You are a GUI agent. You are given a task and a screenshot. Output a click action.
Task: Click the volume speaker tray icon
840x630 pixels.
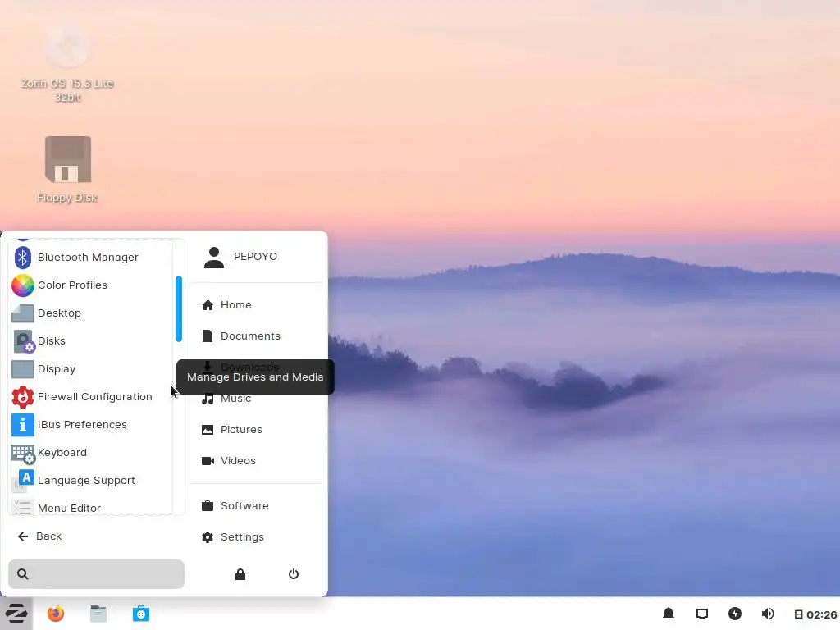[x=768, y=614]
